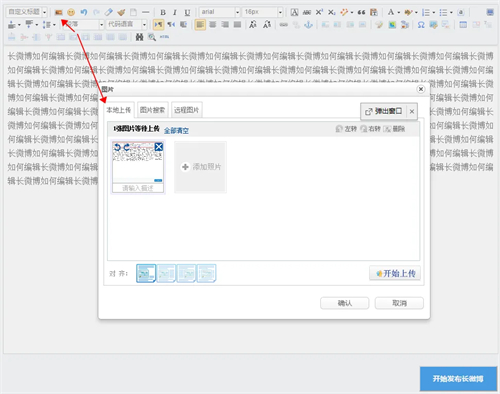Toggle center alignment icon
The width and height of the screenshot is (500, 394).
pyautogui.click(x=212, y=25)
